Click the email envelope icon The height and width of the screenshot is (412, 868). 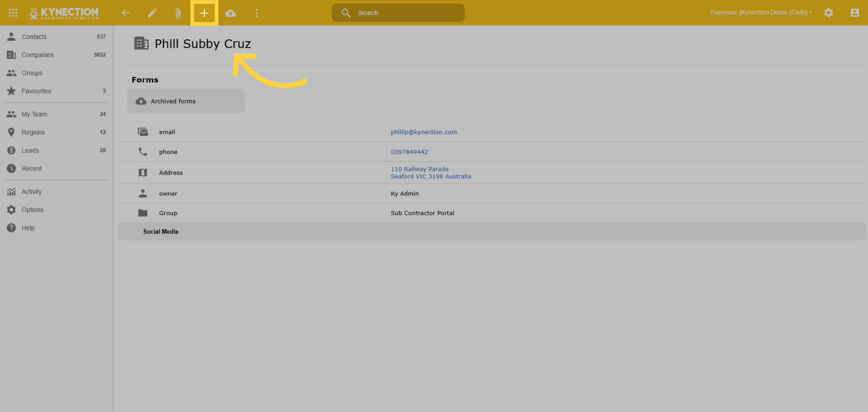[x=143, y=132]
